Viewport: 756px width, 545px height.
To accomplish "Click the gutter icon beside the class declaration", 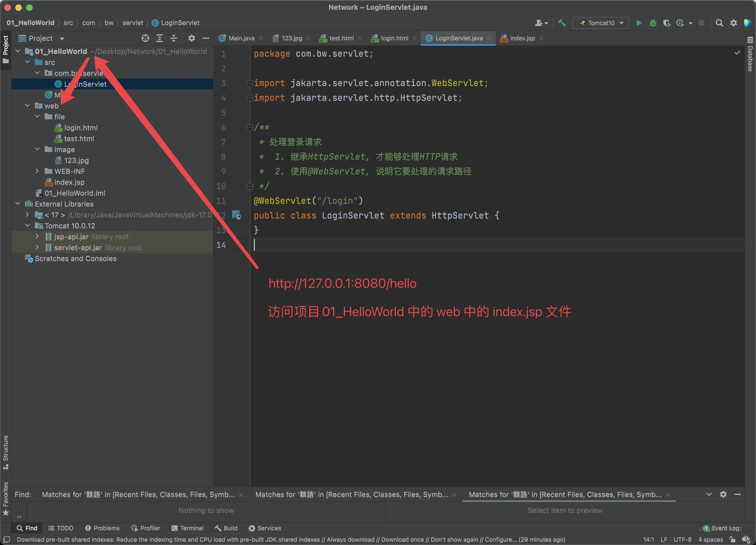I will tap(236, 215).
